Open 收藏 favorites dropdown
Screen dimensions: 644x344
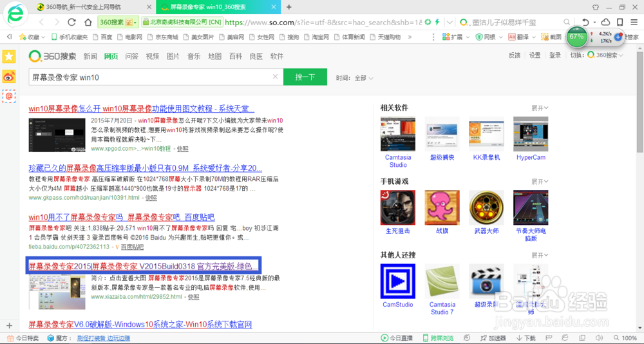point(32,37)
